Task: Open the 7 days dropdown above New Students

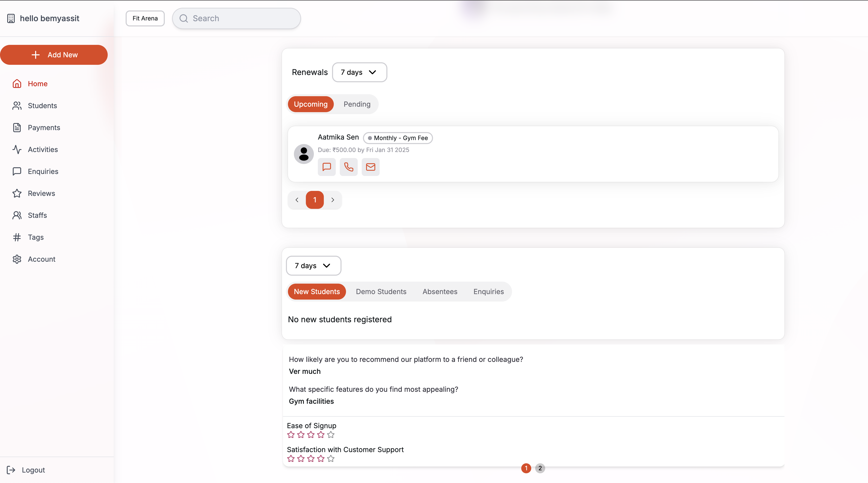Action: click(313, 265)
